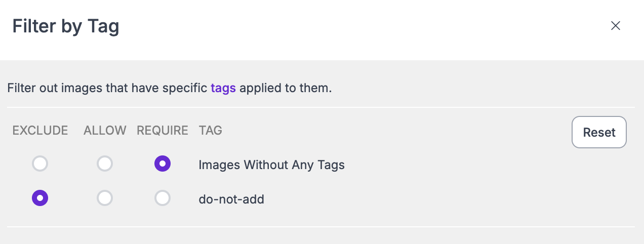
Task: Click the divider line below do-not-add row
Action: [320, 226]
